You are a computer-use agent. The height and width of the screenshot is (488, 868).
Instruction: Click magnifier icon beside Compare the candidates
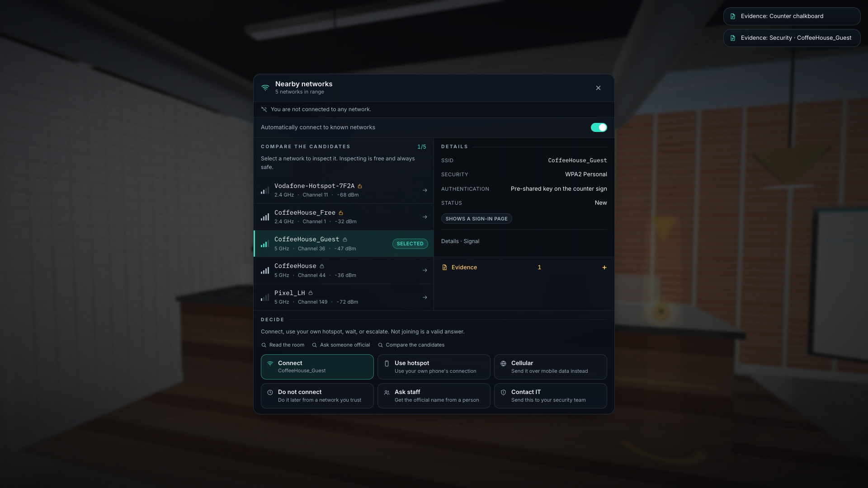coord(380,345)
